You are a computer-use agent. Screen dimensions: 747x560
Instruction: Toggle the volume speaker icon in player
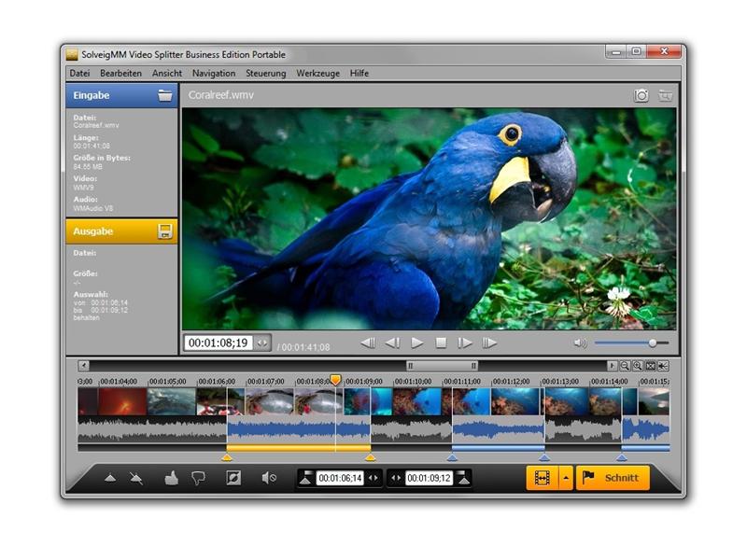580,343
